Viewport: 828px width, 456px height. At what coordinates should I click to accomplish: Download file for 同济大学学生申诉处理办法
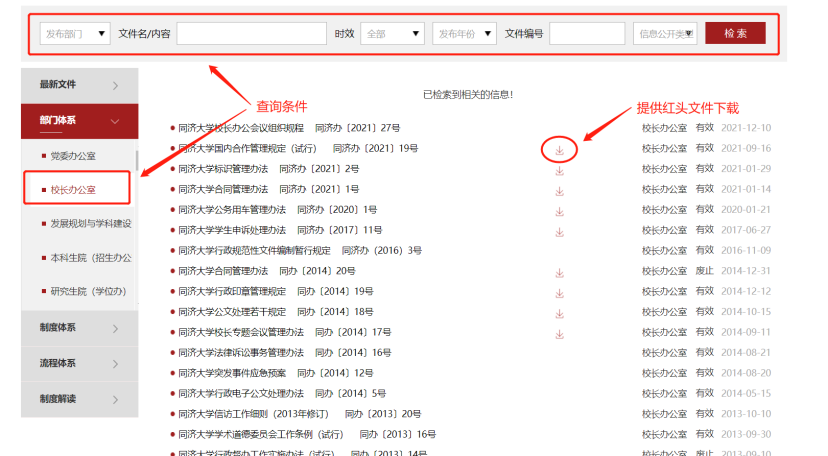(559, 232)
